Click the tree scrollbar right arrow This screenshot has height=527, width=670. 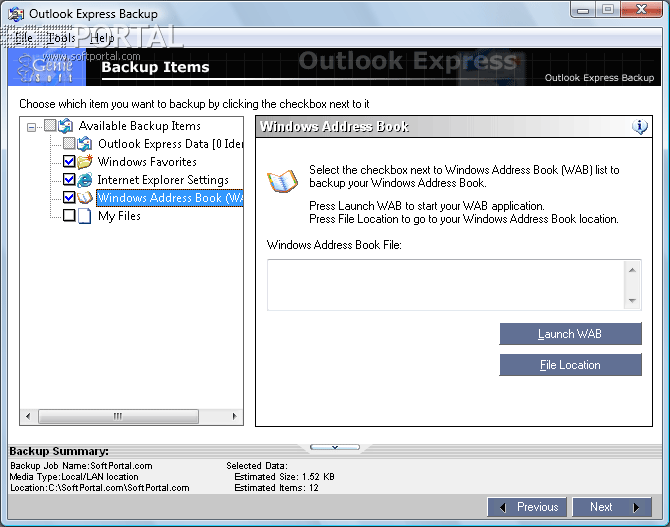(x=234, y=416)
